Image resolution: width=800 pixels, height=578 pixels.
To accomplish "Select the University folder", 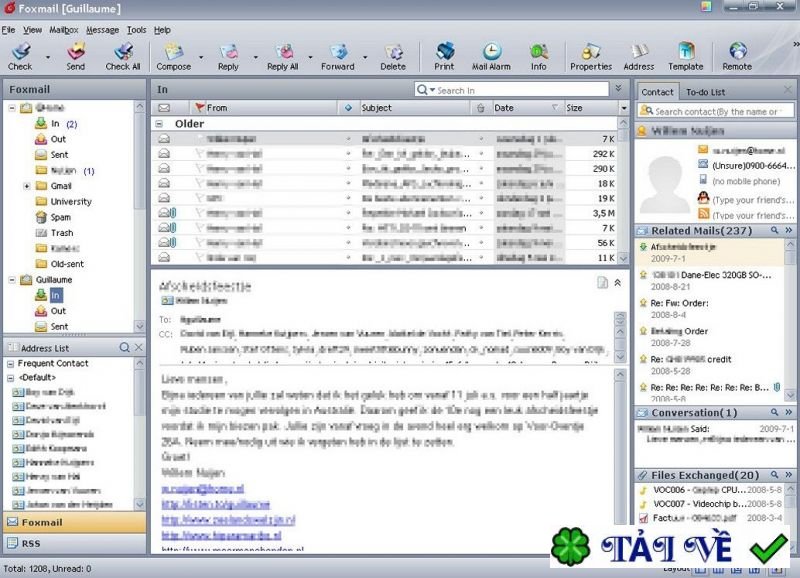I will pyautogui.click(x=71, y=202).
